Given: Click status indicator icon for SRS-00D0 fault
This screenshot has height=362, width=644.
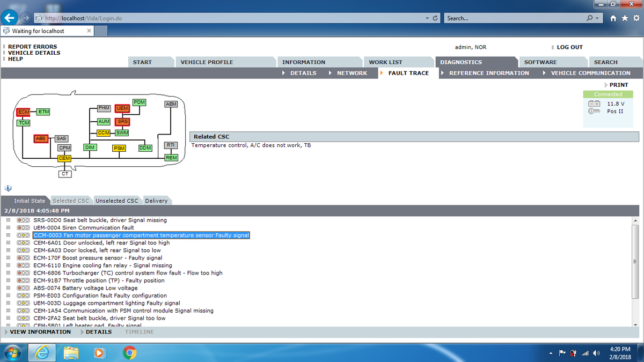Looking at the screenshot, I should [x=23, y=220].
